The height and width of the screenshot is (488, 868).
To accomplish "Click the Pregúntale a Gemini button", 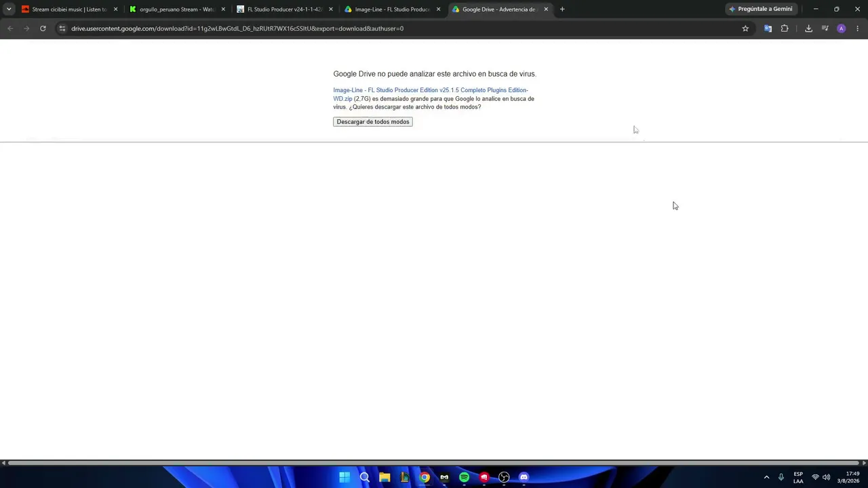I will point(760,9).
